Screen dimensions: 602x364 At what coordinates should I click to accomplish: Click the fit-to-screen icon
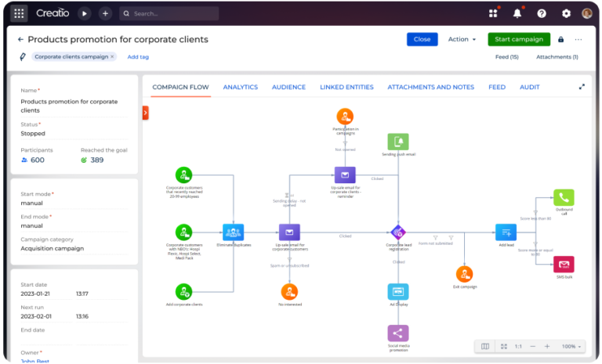click(x=504, y=346)
